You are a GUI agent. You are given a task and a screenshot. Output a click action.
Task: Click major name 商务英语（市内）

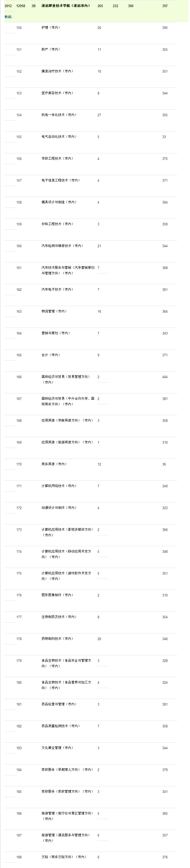54,464
